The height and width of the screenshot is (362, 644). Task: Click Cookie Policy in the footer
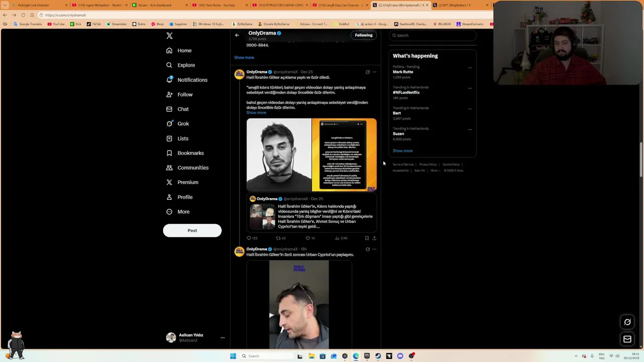[451, 164]
